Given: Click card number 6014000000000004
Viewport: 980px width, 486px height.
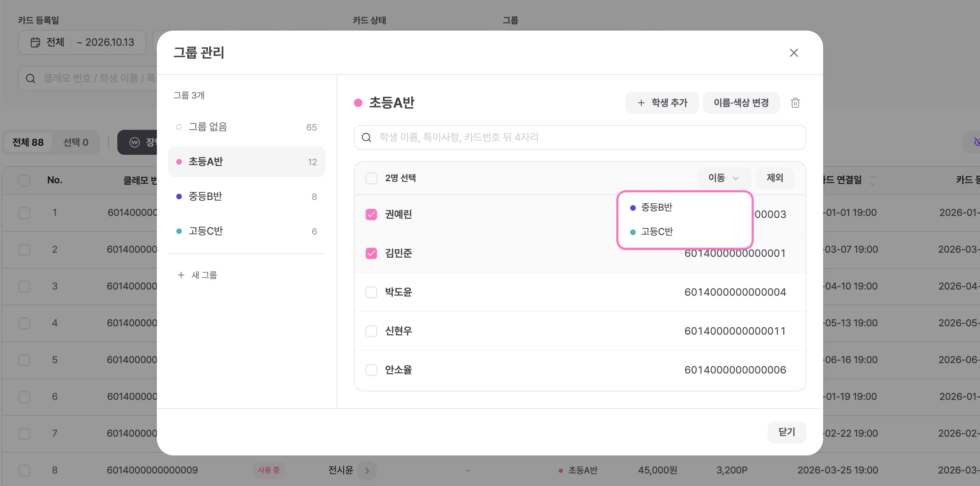Looking at the screenshot, I should pyautogui.click(x=735, y=292).
